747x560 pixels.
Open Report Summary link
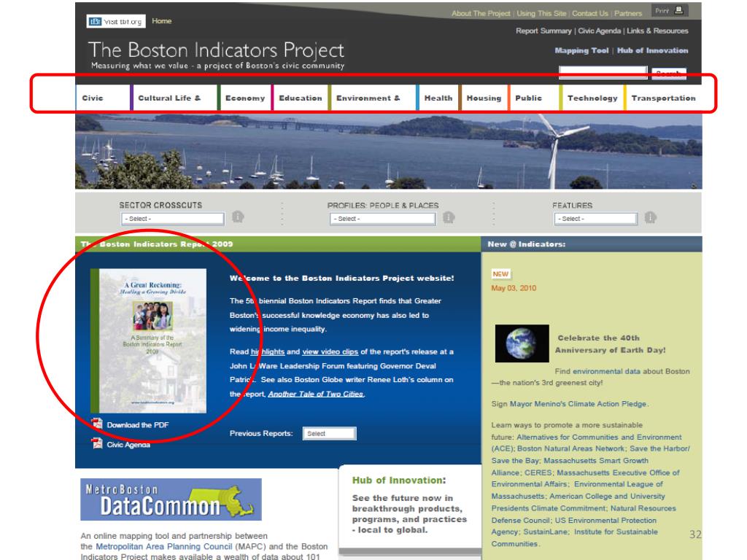543,31
